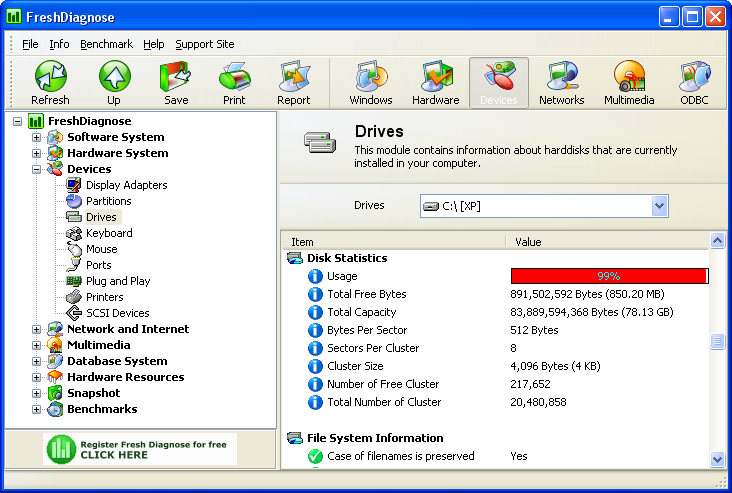This screenshot has width=732, height=493.
Task: Open the ODBC toolbar icon
Action: point(694,76)
